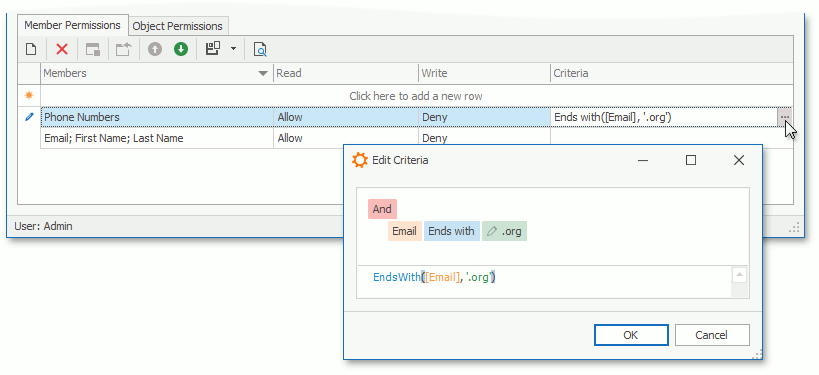Image resolution: width=819 pixels, height=375 pixels.
Task: Click OK in Edit Criteria dialog
Action: 631,335
